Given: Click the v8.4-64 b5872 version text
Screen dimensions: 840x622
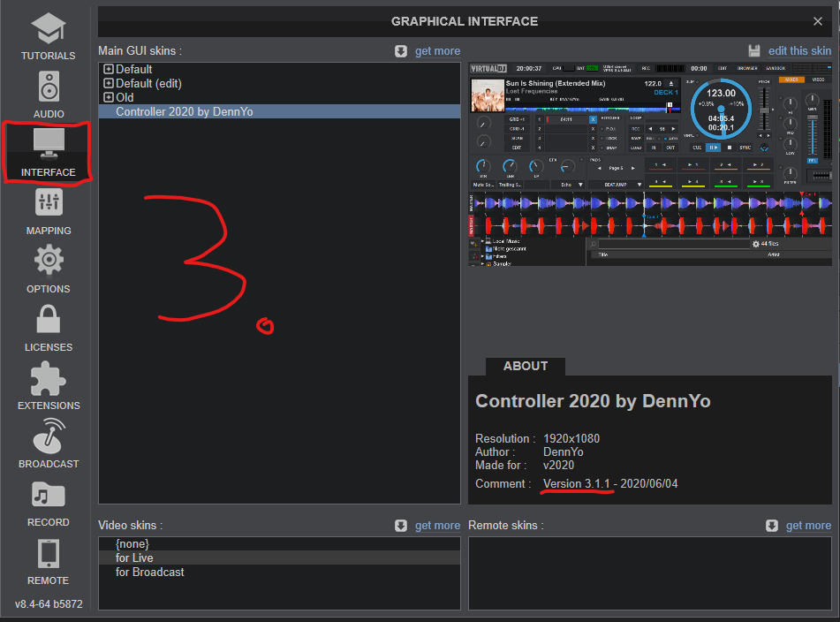Looking at the screenshot, I should pos(49,603).
